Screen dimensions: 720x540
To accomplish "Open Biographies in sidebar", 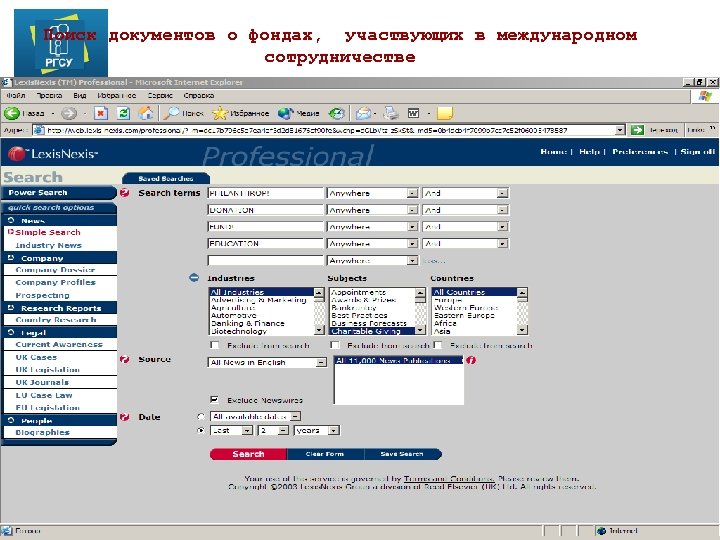I will 43,433.
